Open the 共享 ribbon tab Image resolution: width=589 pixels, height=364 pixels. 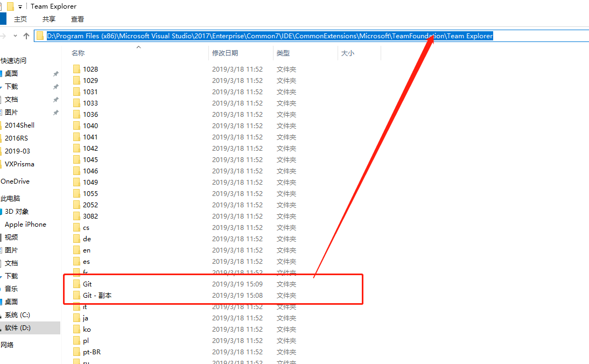[49, 19]
